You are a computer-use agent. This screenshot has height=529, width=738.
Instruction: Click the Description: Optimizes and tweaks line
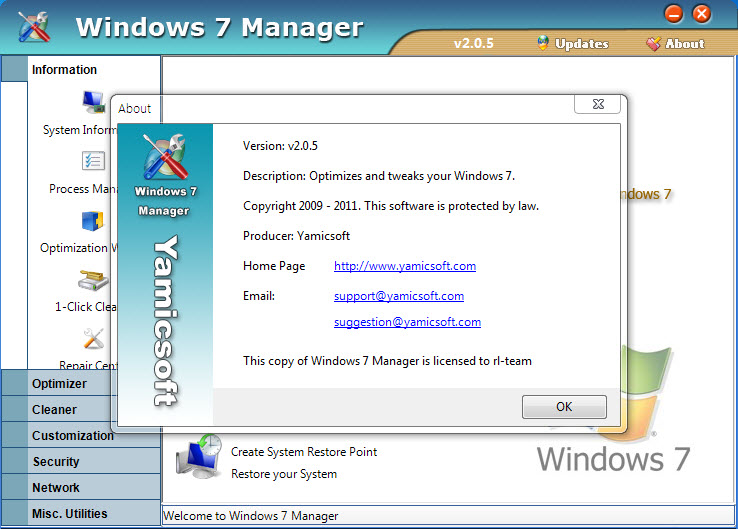pos(379,176)
